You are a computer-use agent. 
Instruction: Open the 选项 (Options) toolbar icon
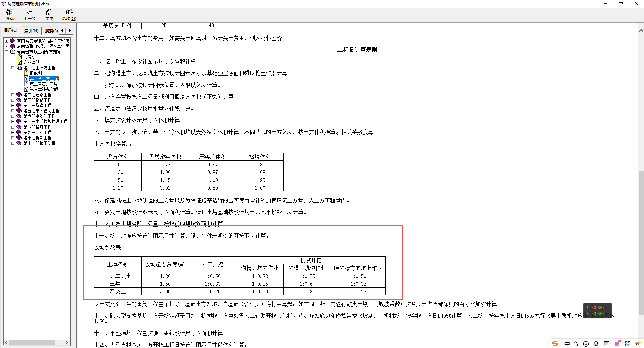(x=68, y=15)
